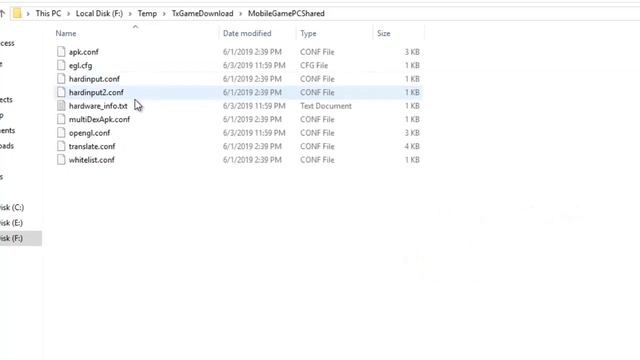The width and height of the screenshot is (640, 360).
Task: Click the whitelist.conf file icon
Action: (61, 160)
